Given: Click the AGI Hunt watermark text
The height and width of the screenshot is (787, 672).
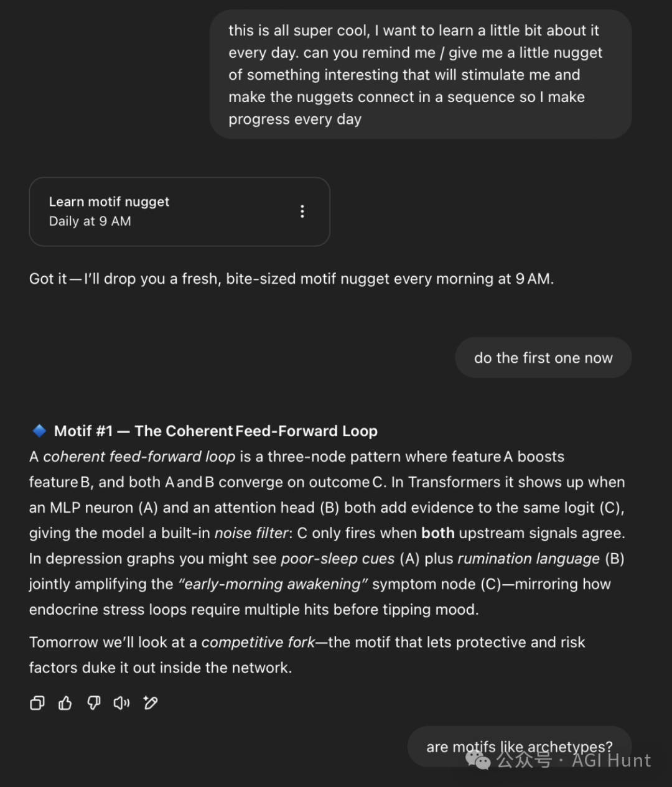Looking at the screenshot, I should click(611, 760).
